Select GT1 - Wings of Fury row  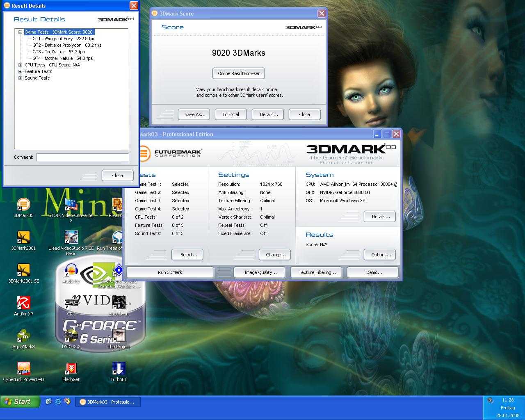pyautogui.click(x=64, y=39)
